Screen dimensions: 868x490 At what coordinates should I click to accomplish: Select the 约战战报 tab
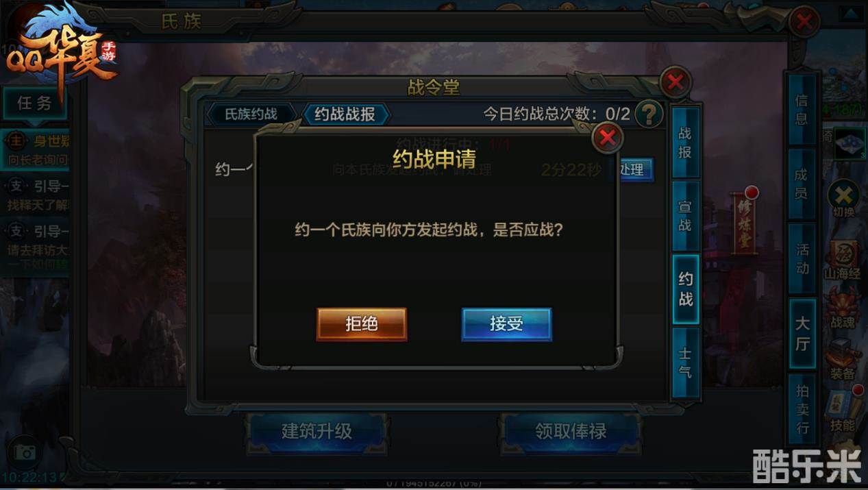(345, 114)
